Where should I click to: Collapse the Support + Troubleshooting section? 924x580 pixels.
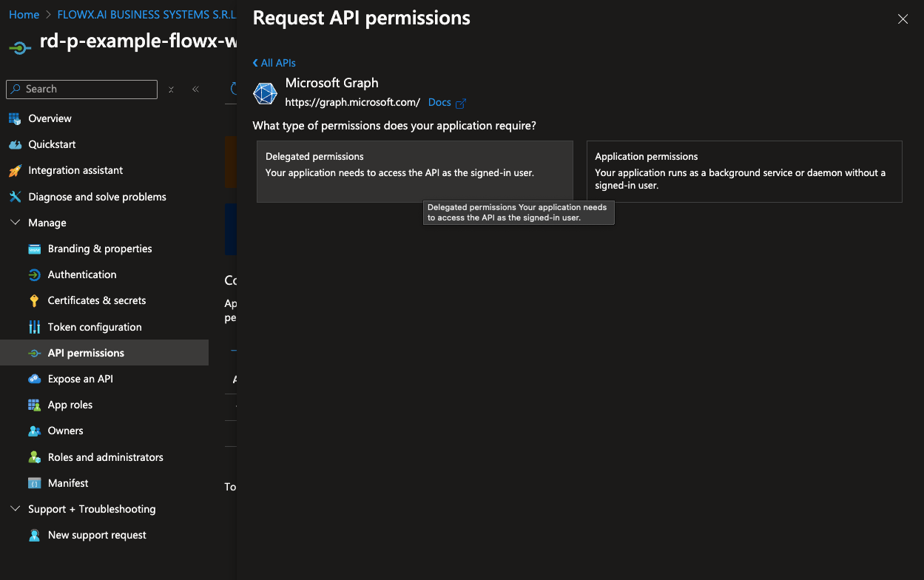pos(16,509)
